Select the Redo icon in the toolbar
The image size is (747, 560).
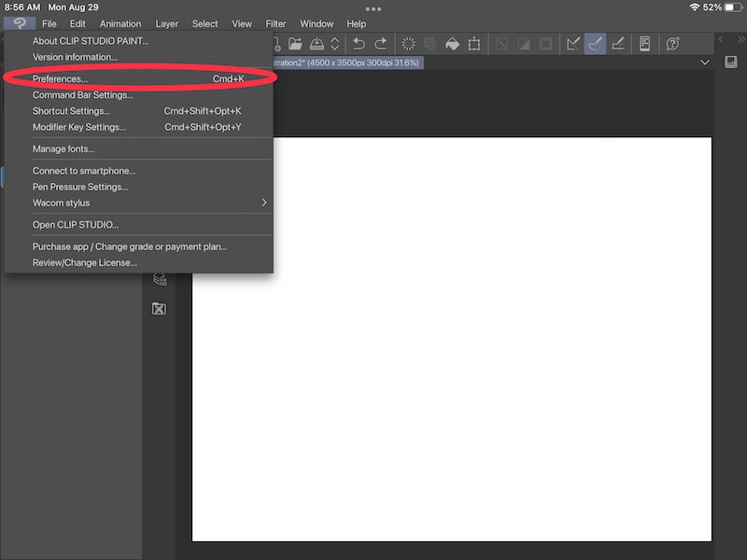(x=380, y=43)
